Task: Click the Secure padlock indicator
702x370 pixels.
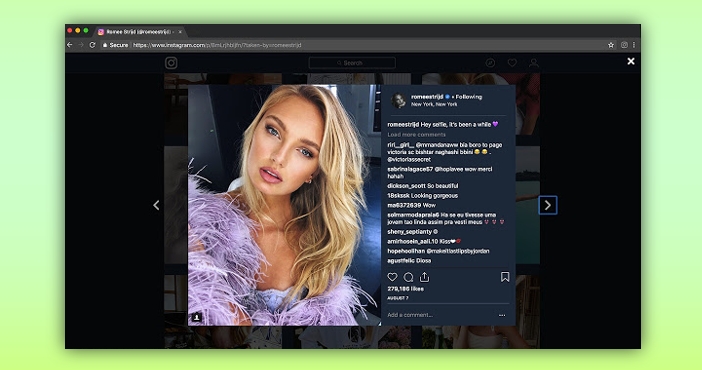Action: coord(115,45)
